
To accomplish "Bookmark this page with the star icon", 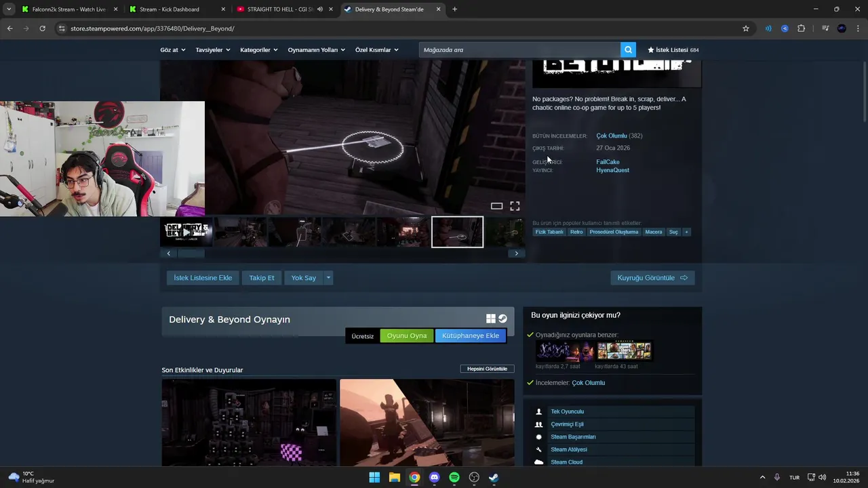I will tap(746, 28).
